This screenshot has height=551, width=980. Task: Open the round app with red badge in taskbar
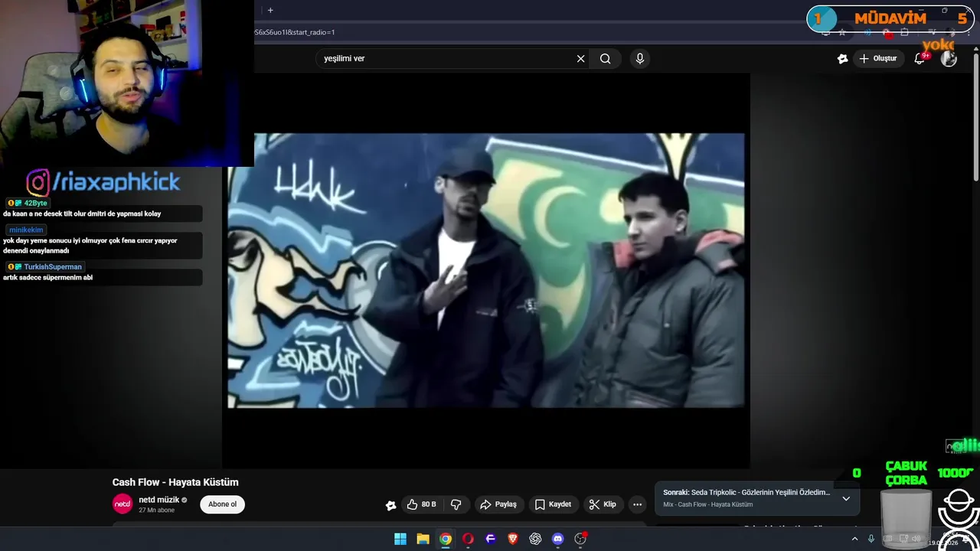click(x=580, y=539)
